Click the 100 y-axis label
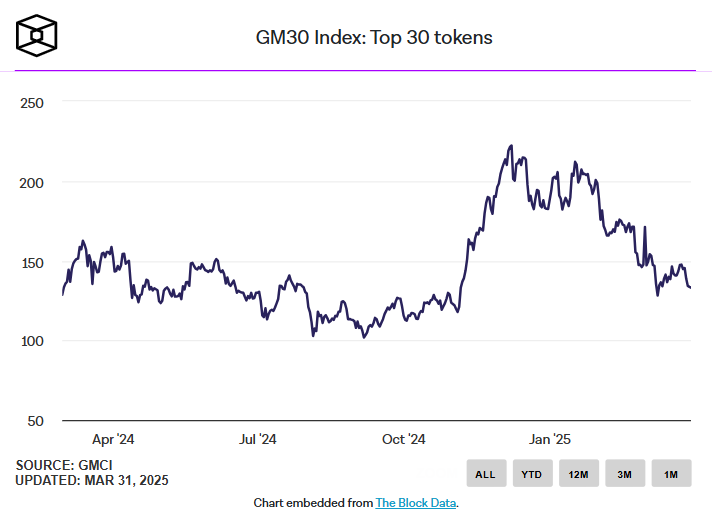This screenshot has height=514, width=712. tap(32, 342)
